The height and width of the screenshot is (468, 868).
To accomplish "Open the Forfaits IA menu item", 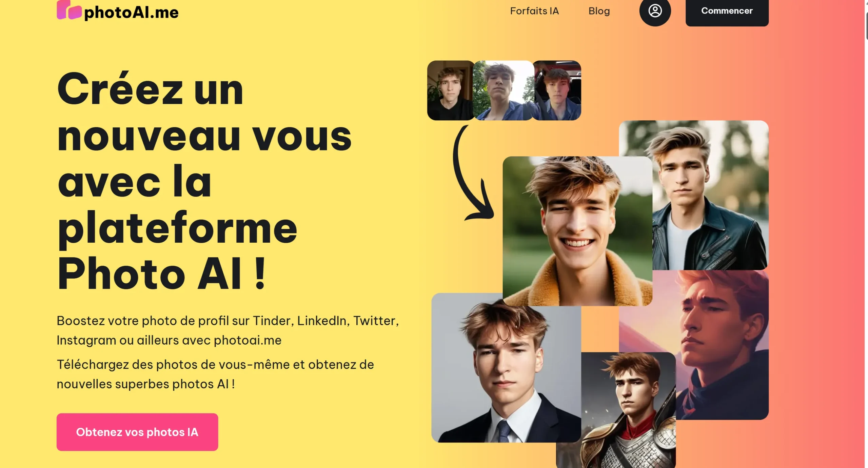I will coord(534,11).
